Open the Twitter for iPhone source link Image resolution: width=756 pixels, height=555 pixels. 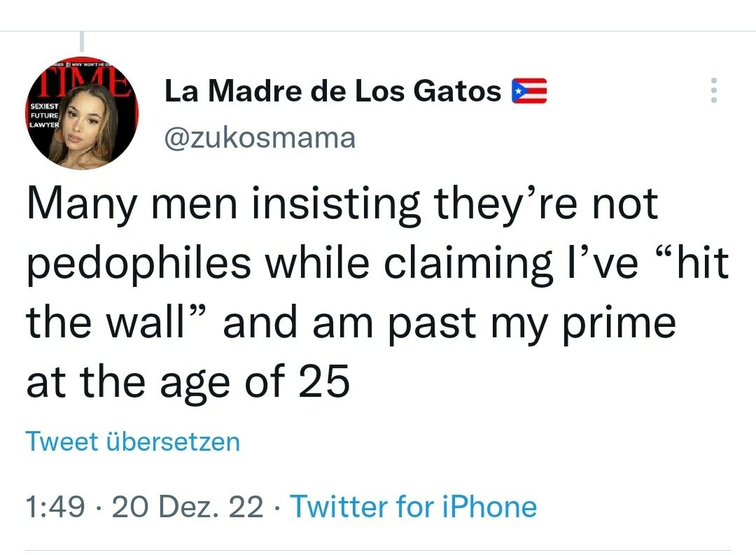pyautogui.click(x=413, y=506)
